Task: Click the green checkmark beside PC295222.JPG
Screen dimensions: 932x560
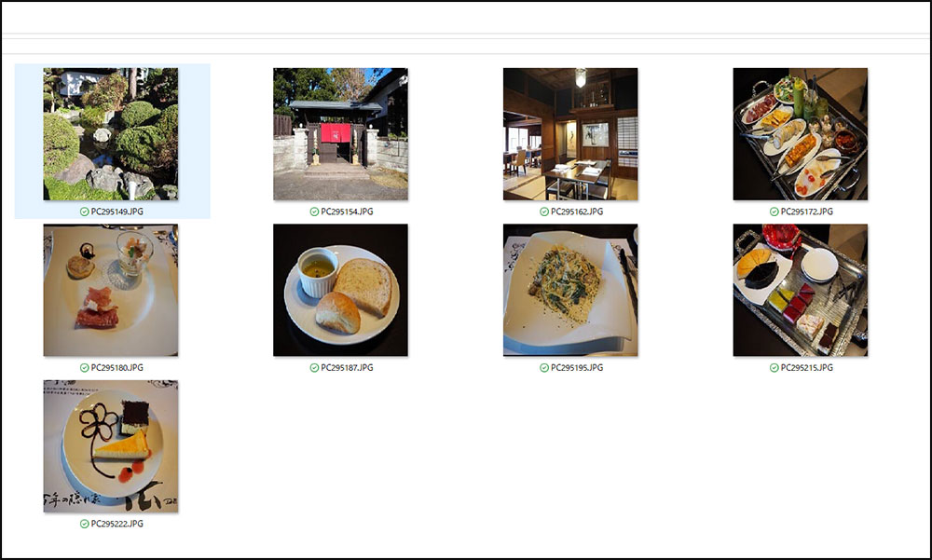Action: point(85,525)
